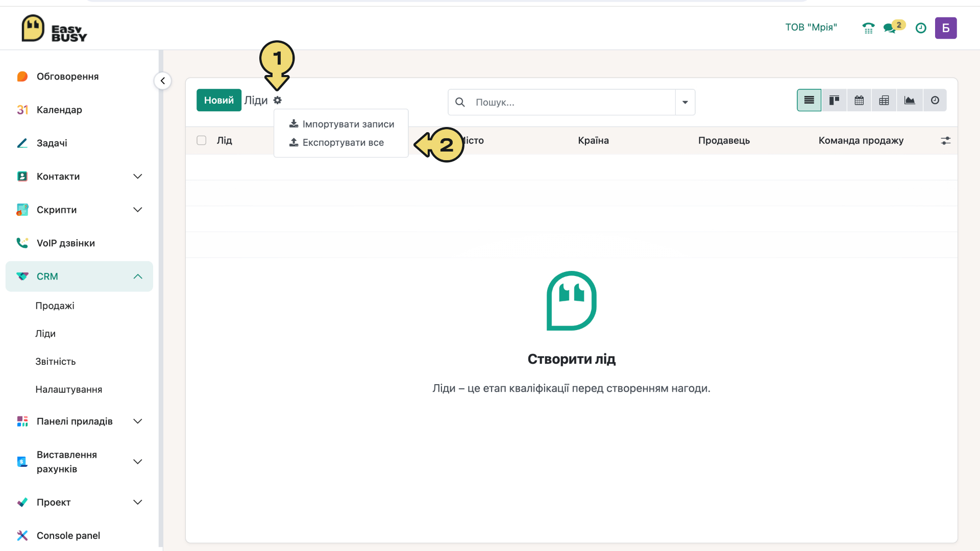Open the activities clock icon in header
980x551 pixels.
921,28
